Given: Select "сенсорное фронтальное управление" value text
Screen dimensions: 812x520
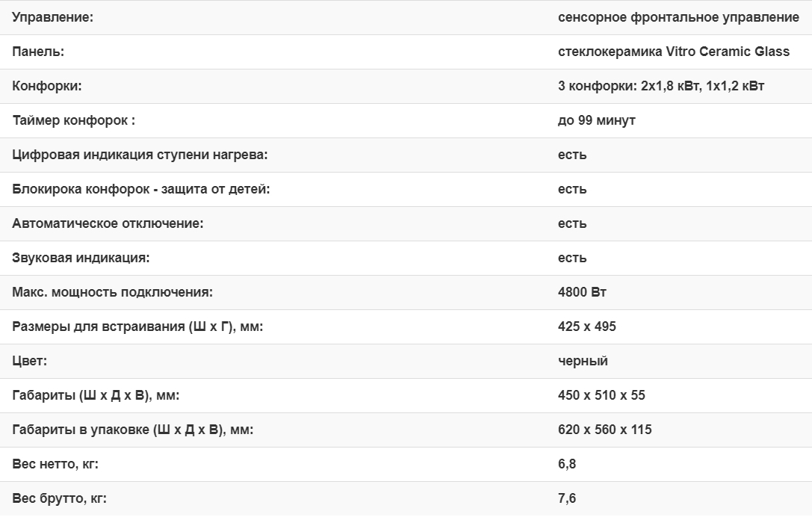Looking at the screenshot, I should coord(678,17).
